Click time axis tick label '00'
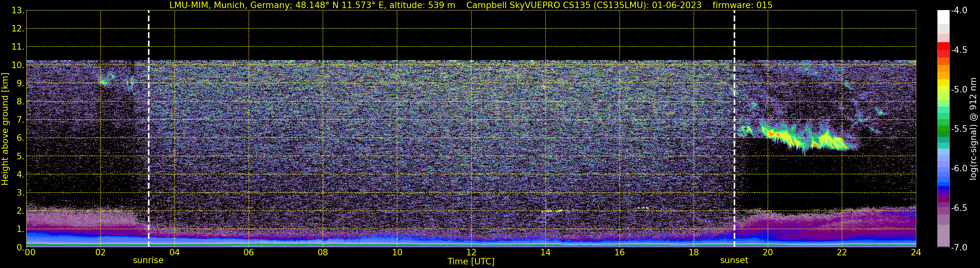980x268 pixels. tap(30, 252)
